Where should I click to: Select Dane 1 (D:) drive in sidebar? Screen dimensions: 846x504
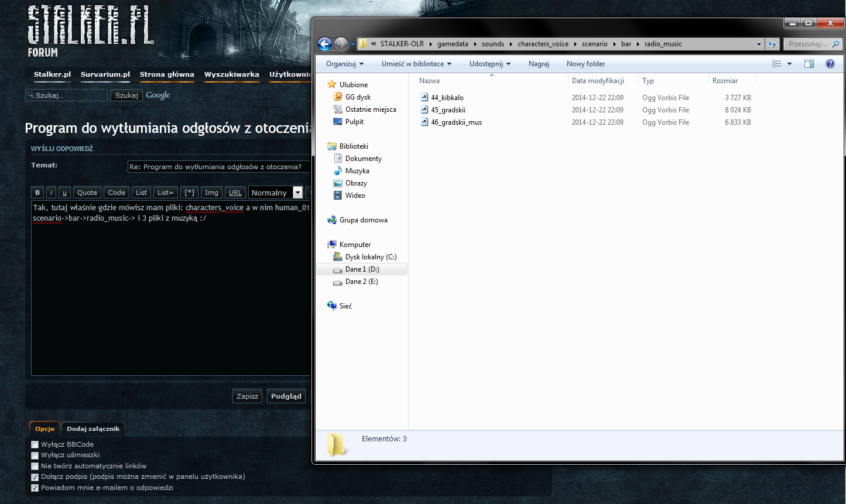click(362, 269)
